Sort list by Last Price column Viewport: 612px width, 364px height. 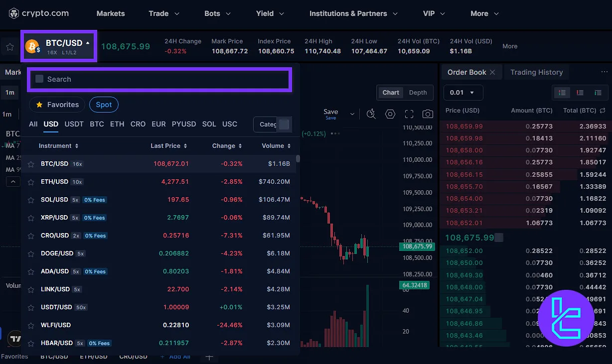click(169, 146)
